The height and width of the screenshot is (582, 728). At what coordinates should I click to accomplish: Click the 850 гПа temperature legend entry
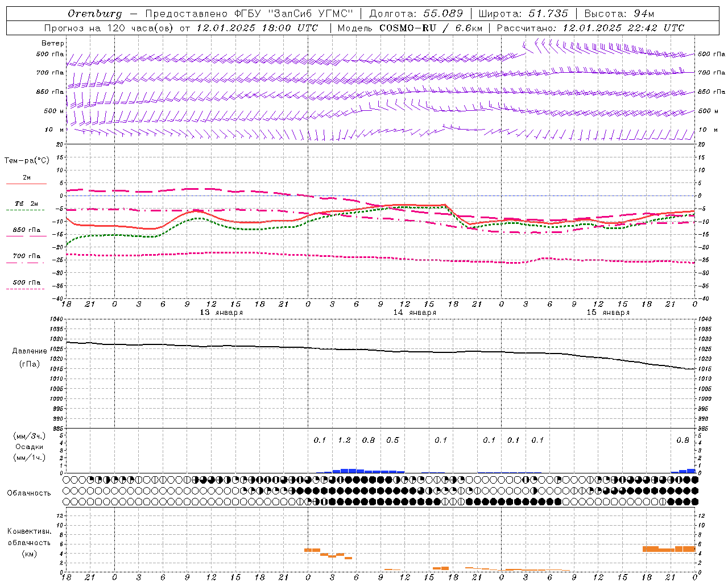coord(27,230)
